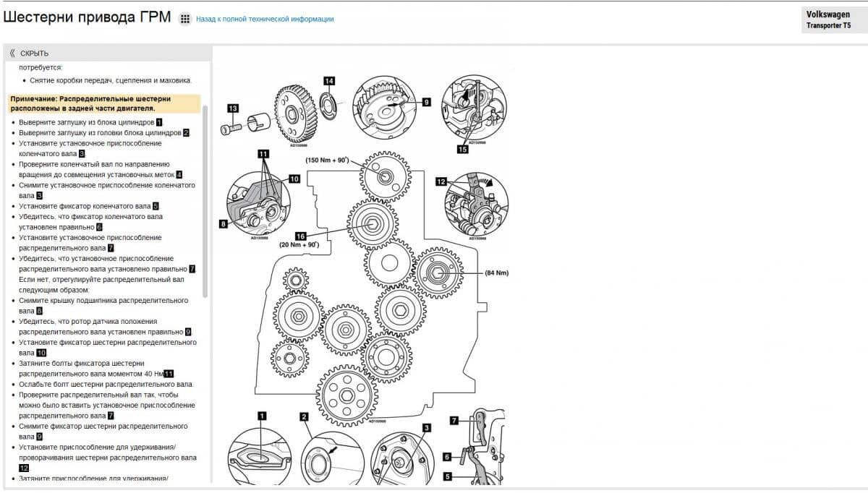Image resolution: width=868 pixels, height=493 pixels.
Task: Click step 'Убедитесь, что ротор датчика положения'
Action: (x=105, y=326)
